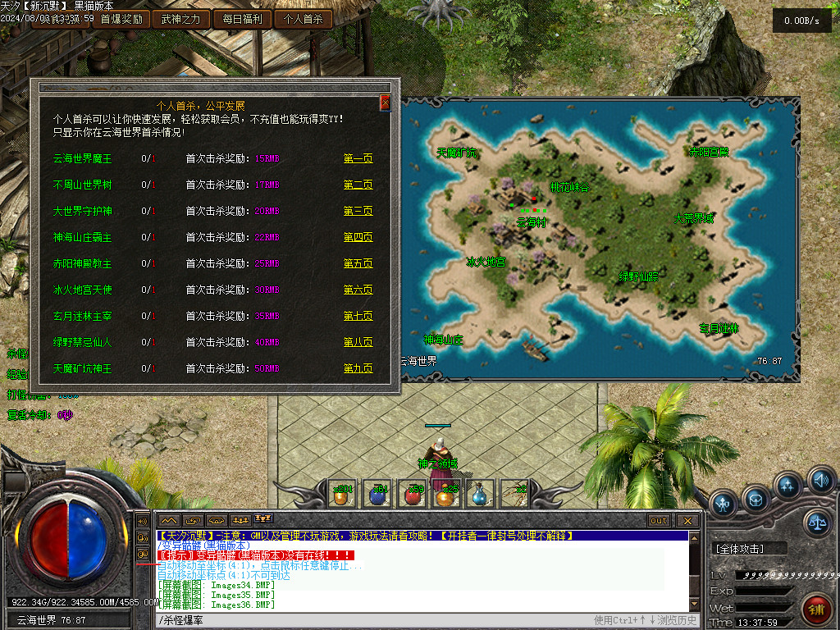The width and height of the screenshot is (840, 630).
Task: Click boss name 绿野禁忌仙人
Action: click(x=83, y=342)
